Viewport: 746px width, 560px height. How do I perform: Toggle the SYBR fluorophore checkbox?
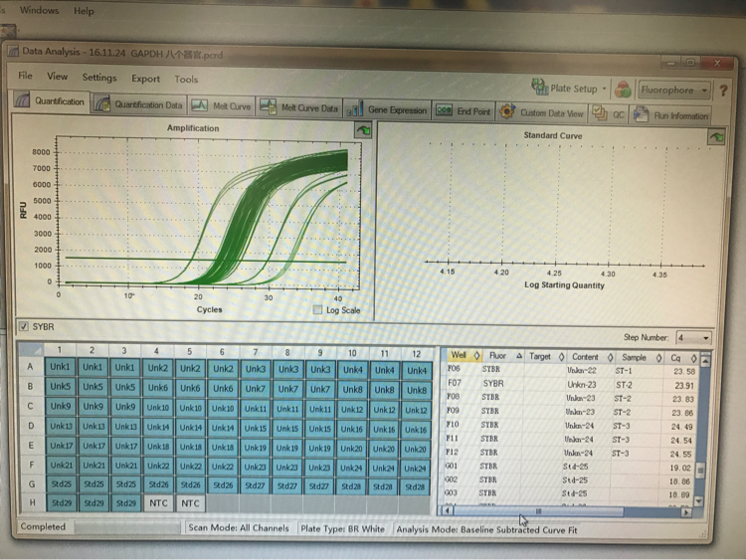pos(23,326)
